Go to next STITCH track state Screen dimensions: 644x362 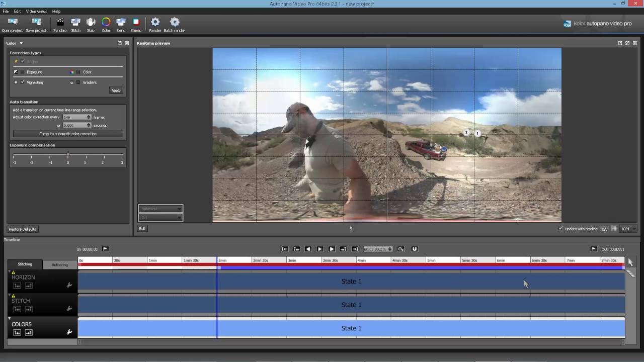(29, 309)
